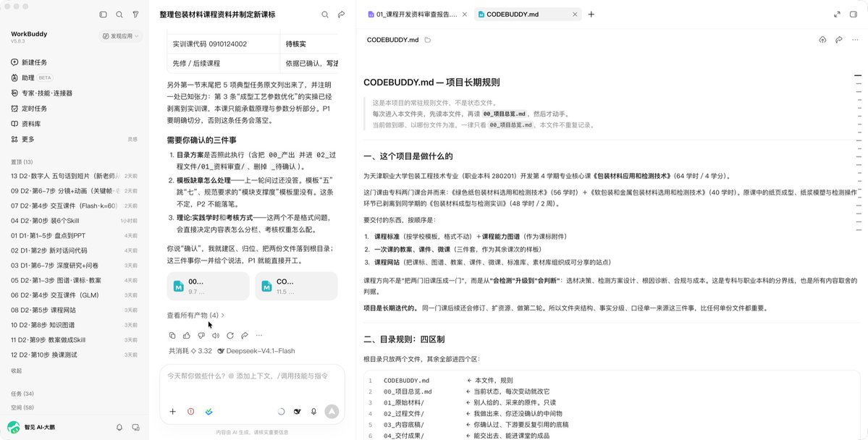This screenshot has height=440, width=868.
Task: Open the 智见 AI-大鹏 user profile
Action: [x=32, y=427]
